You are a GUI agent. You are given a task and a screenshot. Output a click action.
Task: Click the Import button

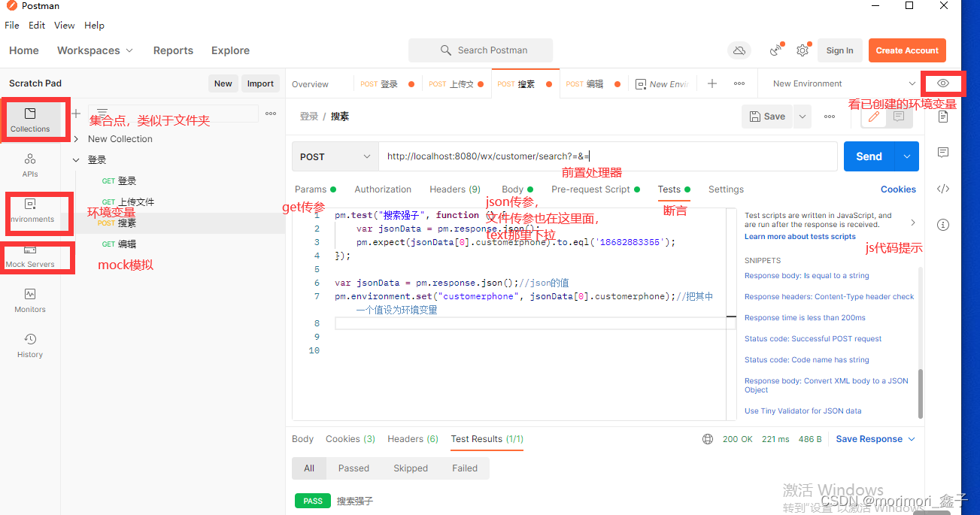(260, 83)
